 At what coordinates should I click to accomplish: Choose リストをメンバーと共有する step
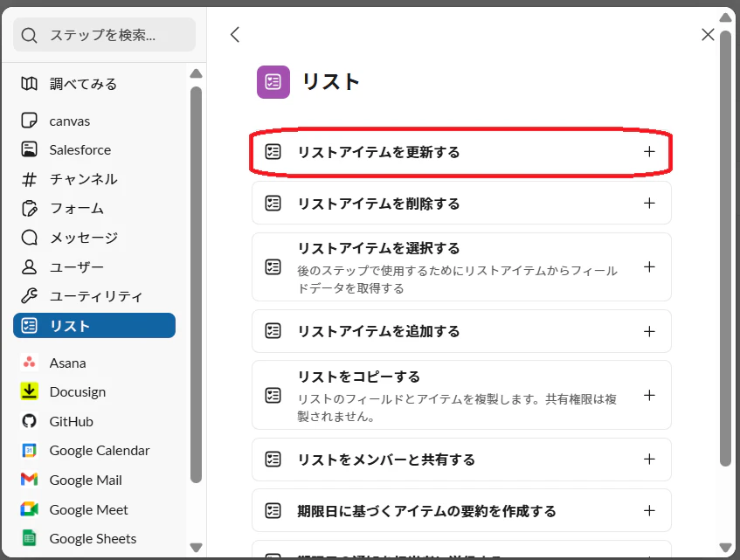pyautogui.click(x=461, y=460)
